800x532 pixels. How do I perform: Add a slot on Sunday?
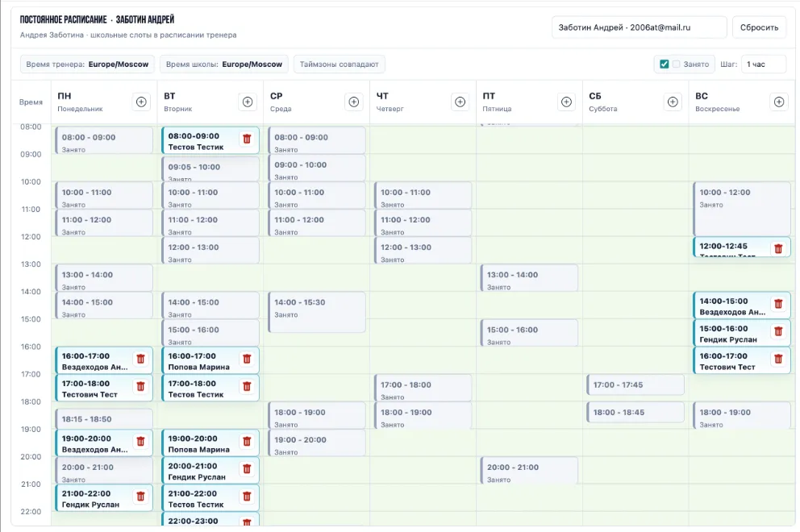pyautogui.click(x=778, y=102)
